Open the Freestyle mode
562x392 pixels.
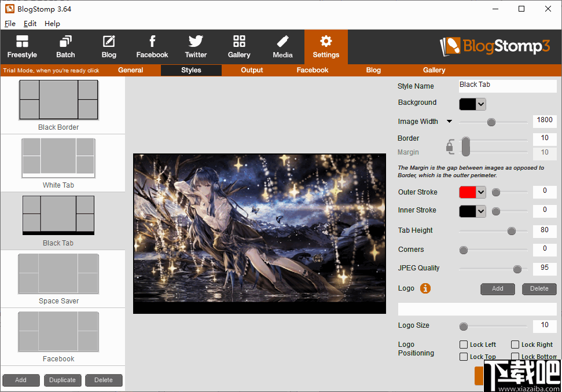[22, 47]
